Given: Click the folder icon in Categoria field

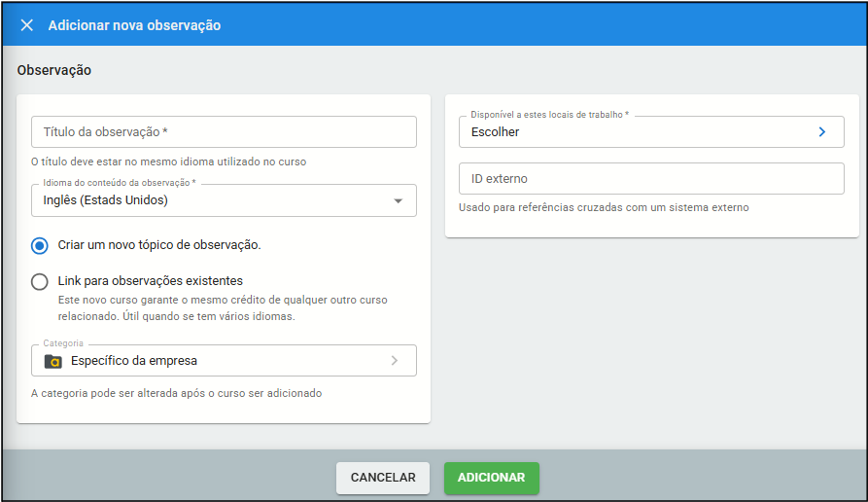Looking at the screenshot, I should pyautogui.click(x=53, y=361).
